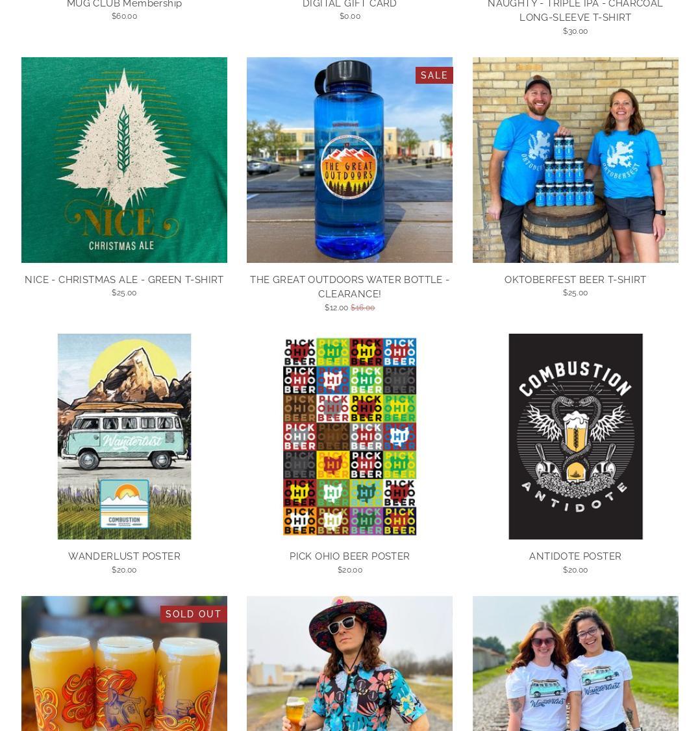The image size is (700, 731).
Task: Click the SALE badge on water bottle
Action: coord(434,75)
